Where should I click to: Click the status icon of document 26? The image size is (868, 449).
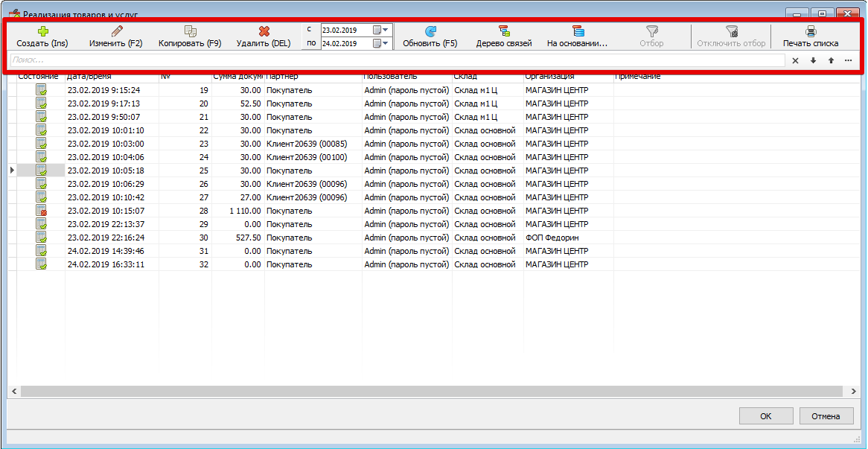(41, 184)
